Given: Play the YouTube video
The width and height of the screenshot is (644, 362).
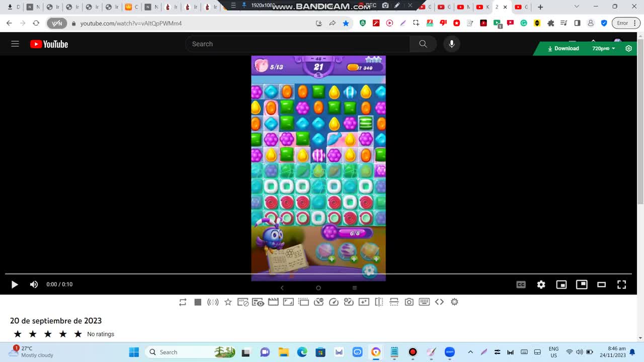Looking at the screenshot, I should click(x=15, y=285).
